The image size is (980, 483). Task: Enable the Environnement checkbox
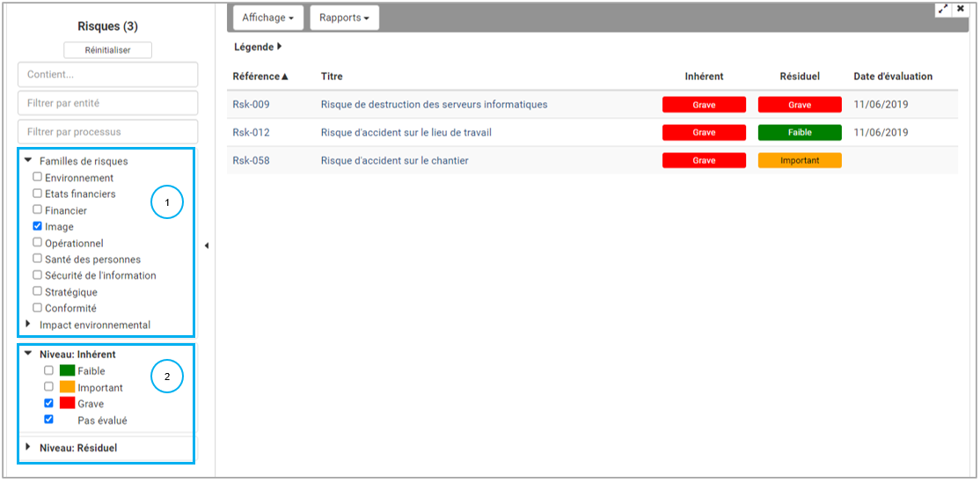point(38,177)
